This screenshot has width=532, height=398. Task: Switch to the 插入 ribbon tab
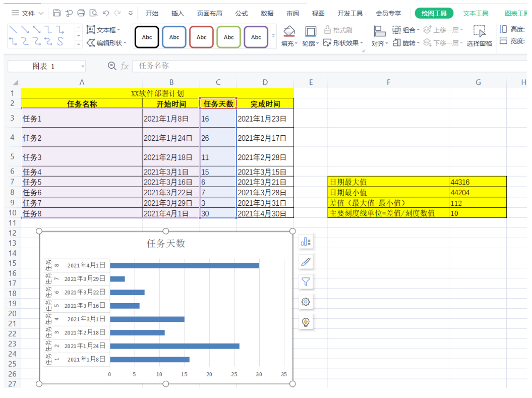pos(178,13)
